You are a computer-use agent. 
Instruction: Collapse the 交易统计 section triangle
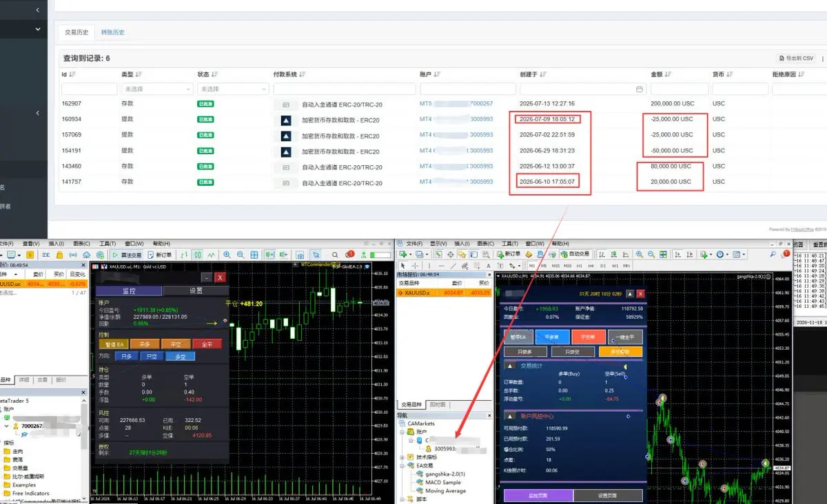(x=510, y=366)
